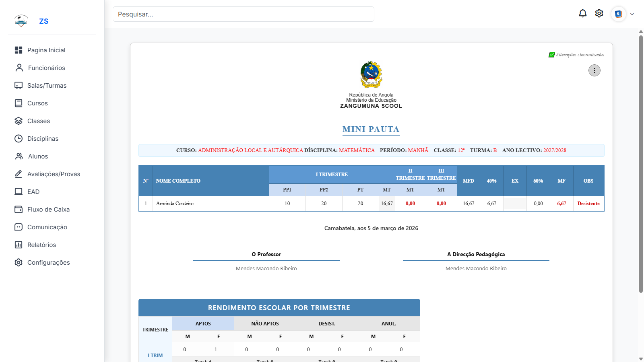Open Salas/Turmas section icon
644x362 pixels.
point(19,86)
